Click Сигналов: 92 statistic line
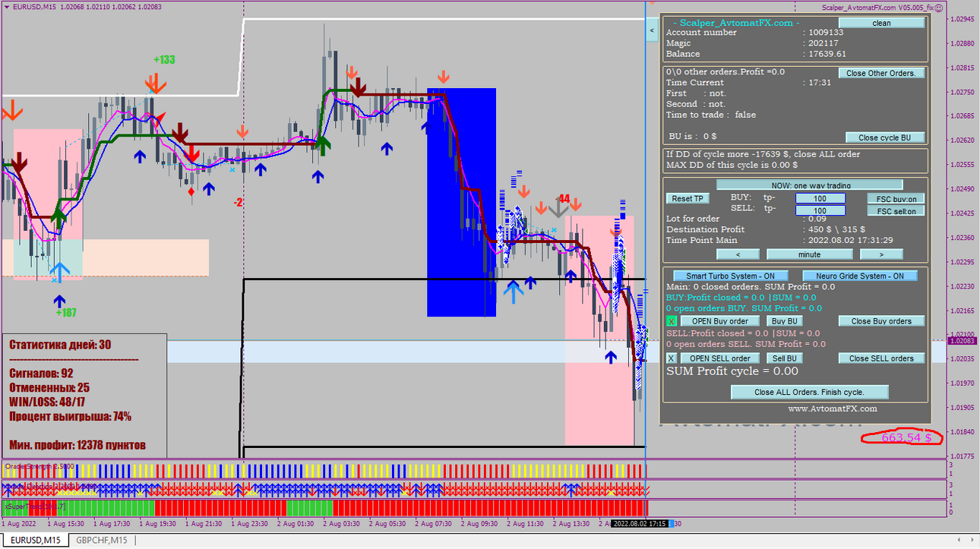 click(41, 373)
